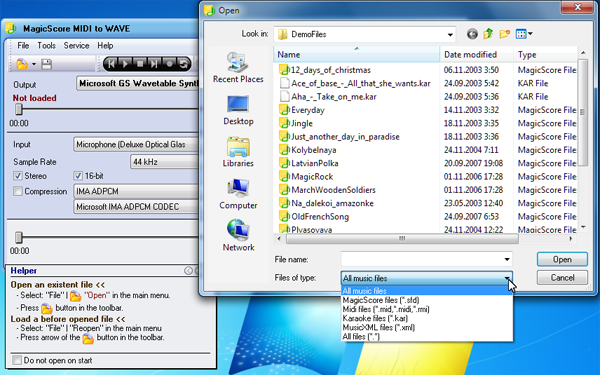Image resolution: width=600 pixels, height=375 pixels.
Task: Choose All files (*.*) option
Action: tap(427, 337)
